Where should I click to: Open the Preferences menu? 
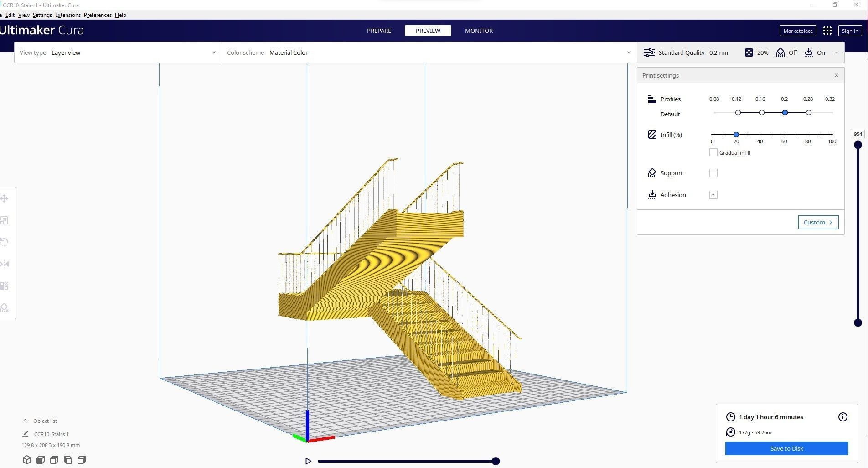click(x=98, y=15)
